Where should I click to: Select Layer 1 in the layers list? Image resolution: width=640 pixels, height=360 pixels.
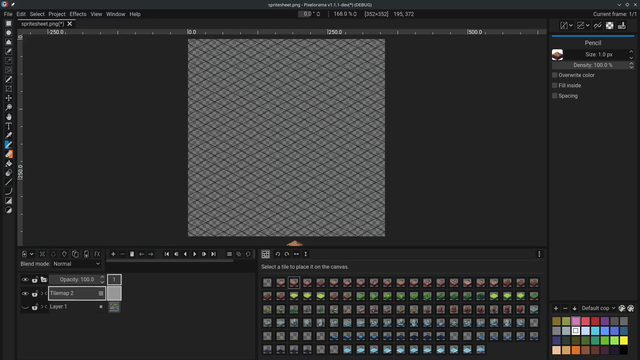(76, 307)
